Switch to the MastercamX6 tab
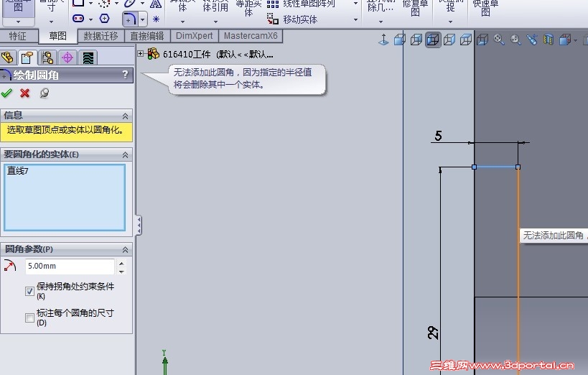The height and width of the screenshot is (375, 588). (x=251, y=36)
